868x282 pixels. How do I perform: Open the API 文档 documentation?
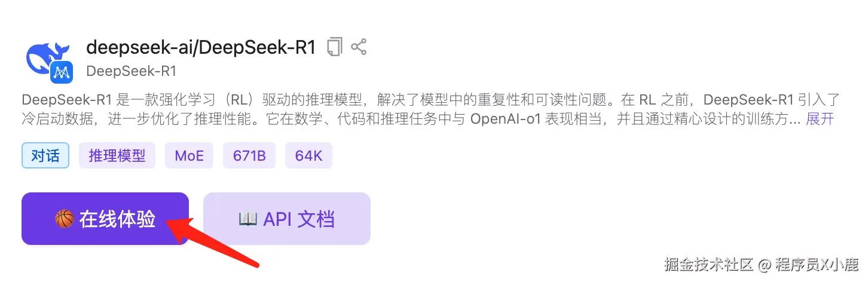pyautogui.click(x=287, y=219)
